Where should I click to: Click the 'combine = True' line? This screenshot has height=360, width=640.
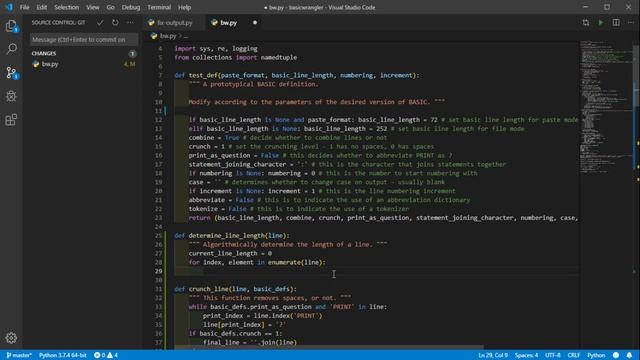(288, 138)
